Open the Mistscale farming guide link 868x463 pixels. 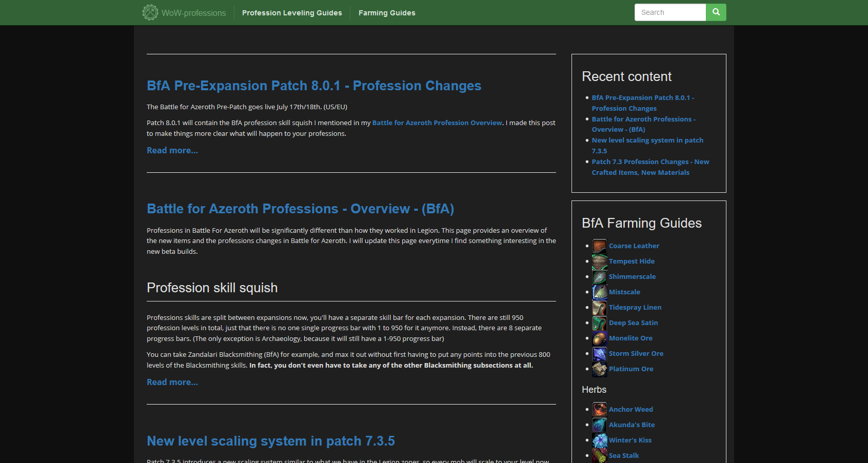tap(624, 292)
